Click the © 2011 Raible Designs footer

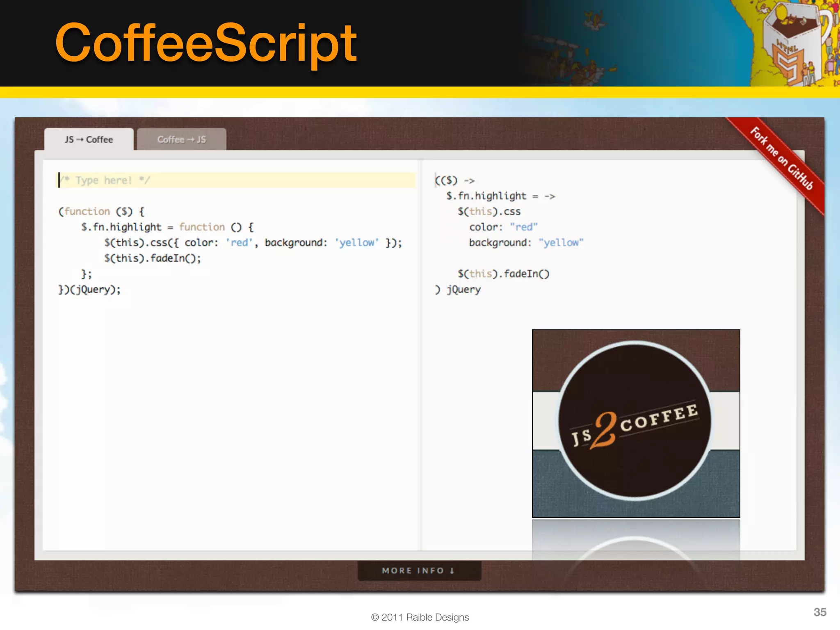(420, 617)
